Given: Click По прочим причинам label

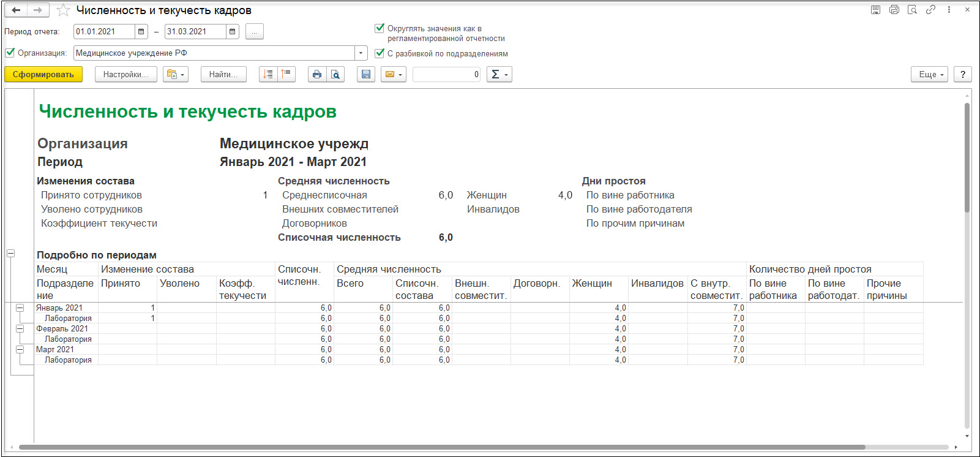Looking at the screenshot, I should 635,223.
